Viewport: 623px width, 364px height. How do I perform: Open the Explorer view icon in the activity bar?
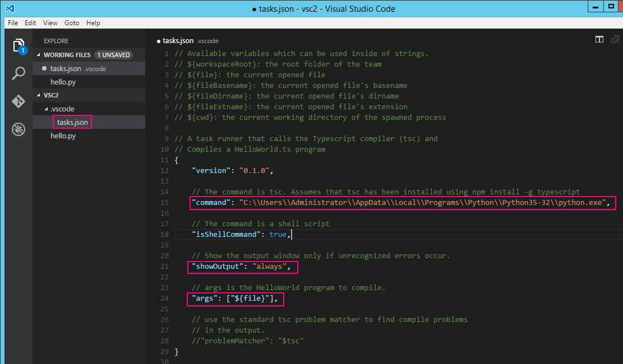(19, 46)
